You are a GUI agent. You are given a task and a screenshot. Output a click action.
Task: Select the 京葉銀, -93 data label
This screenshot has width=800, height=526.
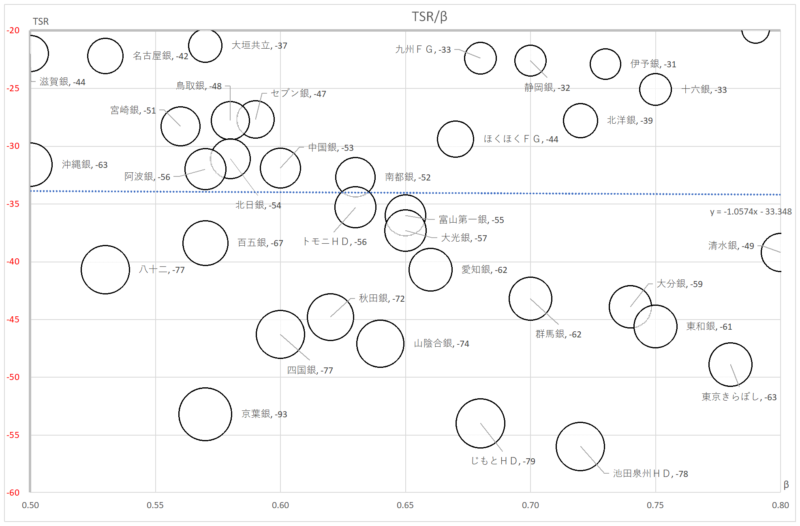pyautogui.click(x=264, y=414)
